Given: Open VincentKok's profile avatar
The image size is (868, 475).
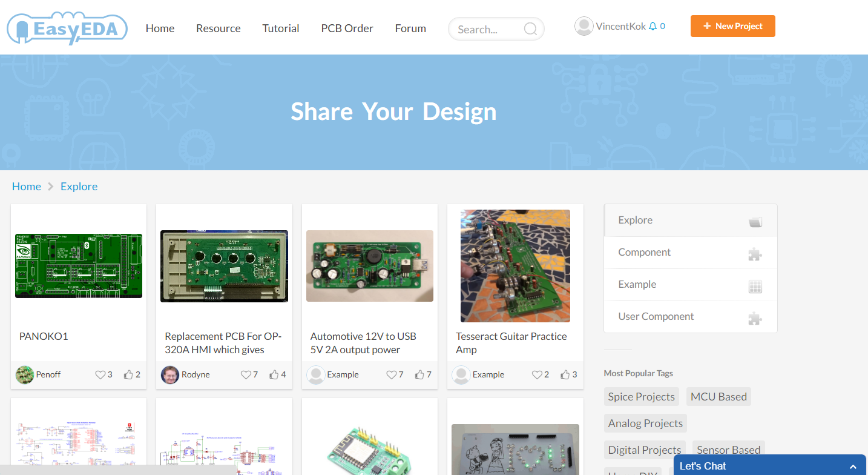Looking at the screenshot, I should 584,26.
